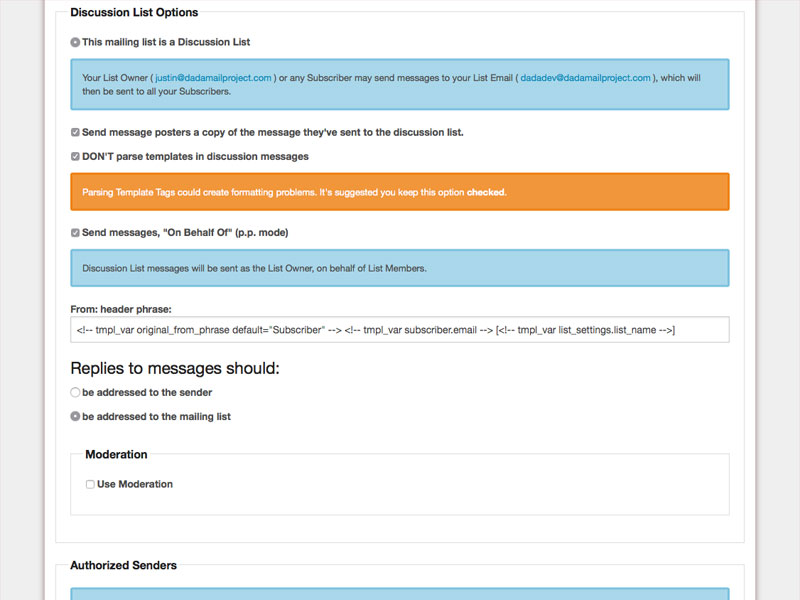Click the bold 'checked' word in orange warning

point(486,192)
